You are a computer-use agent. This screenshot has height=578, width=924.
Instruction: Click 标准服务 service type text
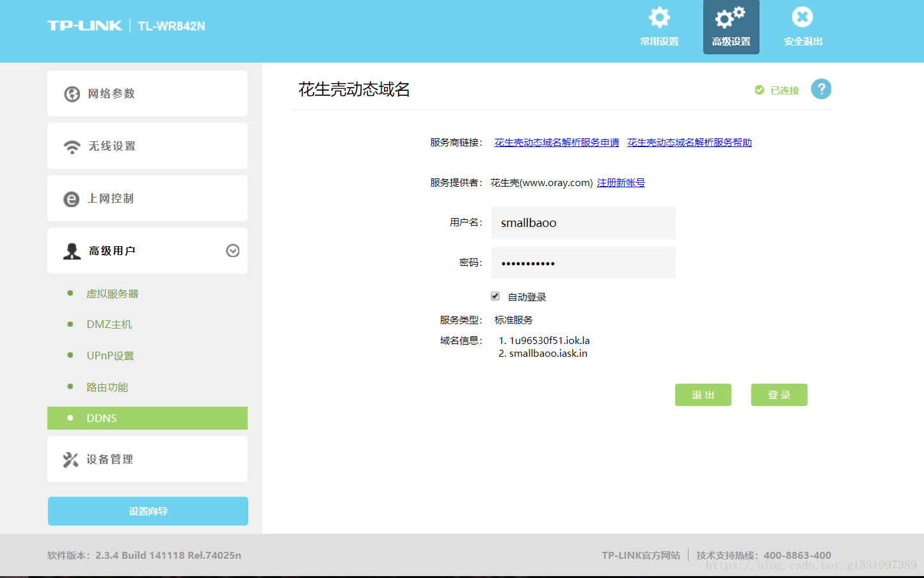[x=514, y=320]
